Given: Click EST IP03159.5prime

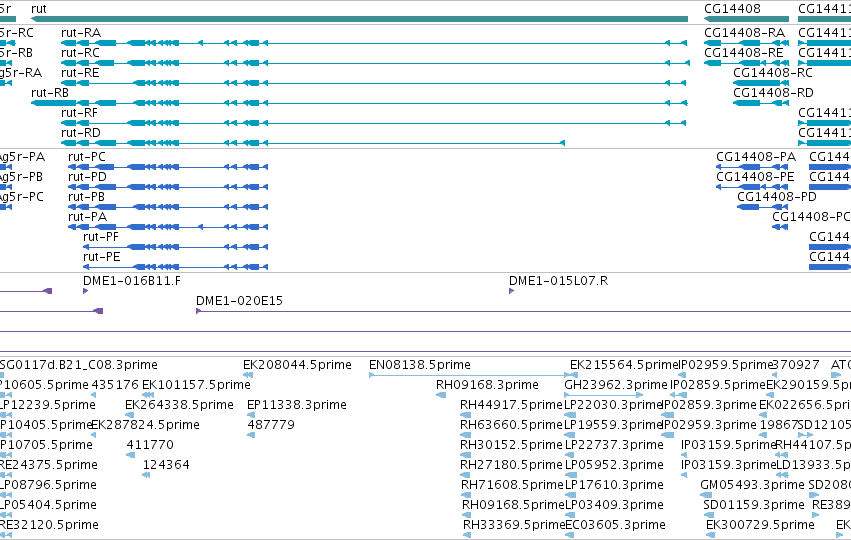Looking at the screenshot, I should [728, 445].
